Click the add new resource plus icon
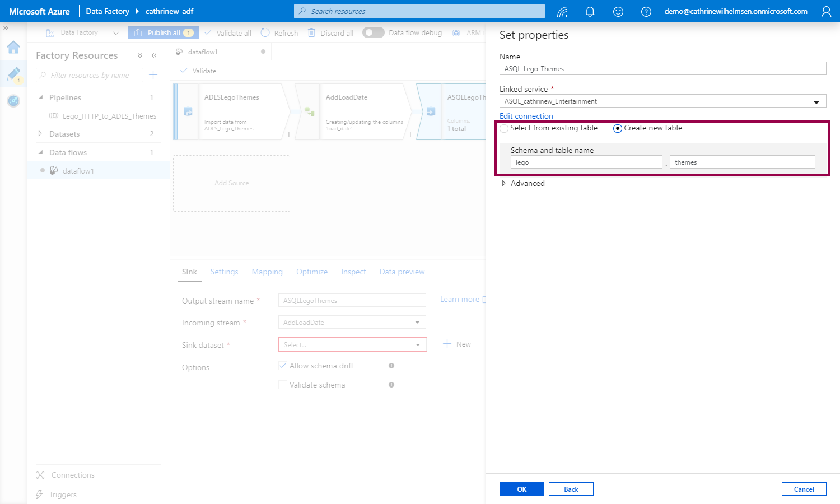Screen dimensions: 840x504 pos(153,75)
